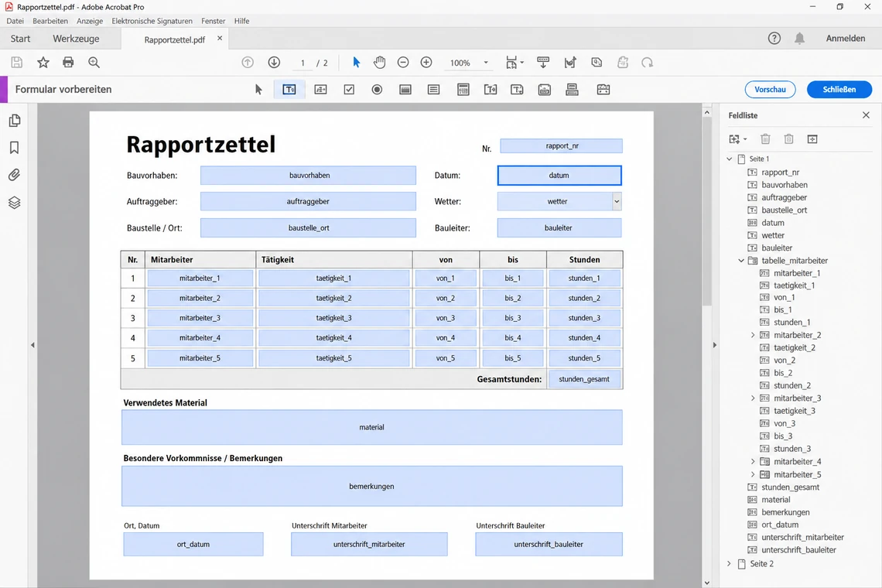Pick the list box tool with lined icon
This screenshot has height=588, width=882.
point(434,90)
